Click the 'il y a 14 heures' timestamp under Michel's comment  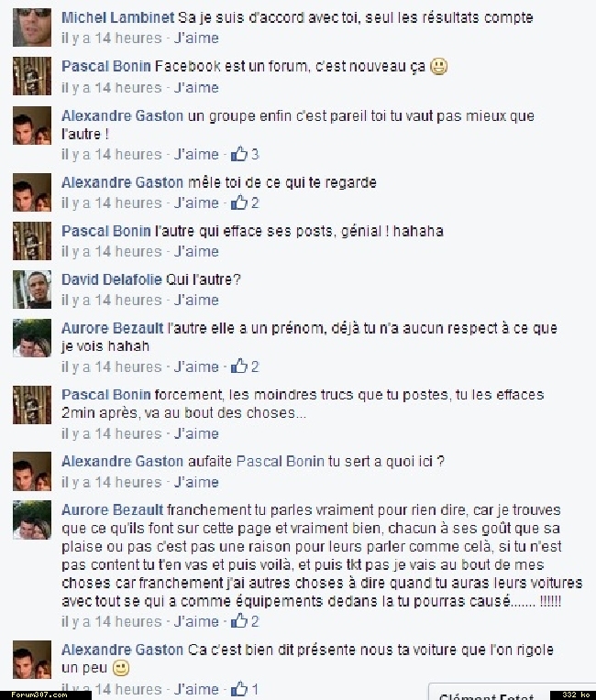(x=111, y=38)
